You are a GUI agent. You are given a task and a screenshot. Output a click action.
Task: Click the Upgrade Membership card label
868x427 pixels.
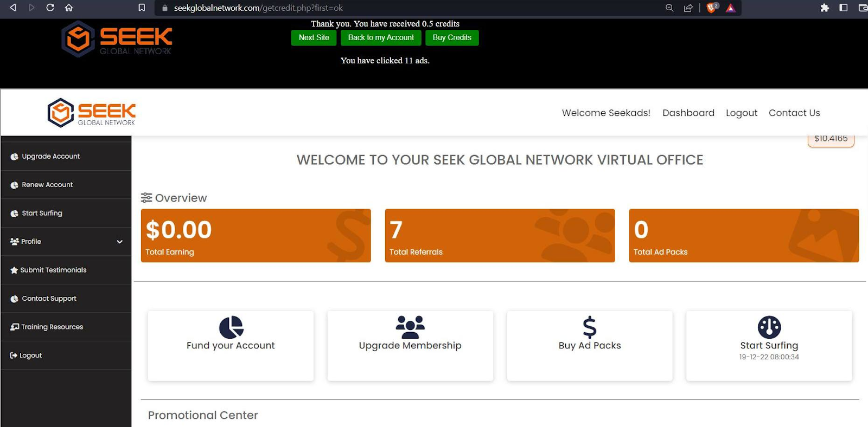[x=410, y=346]
